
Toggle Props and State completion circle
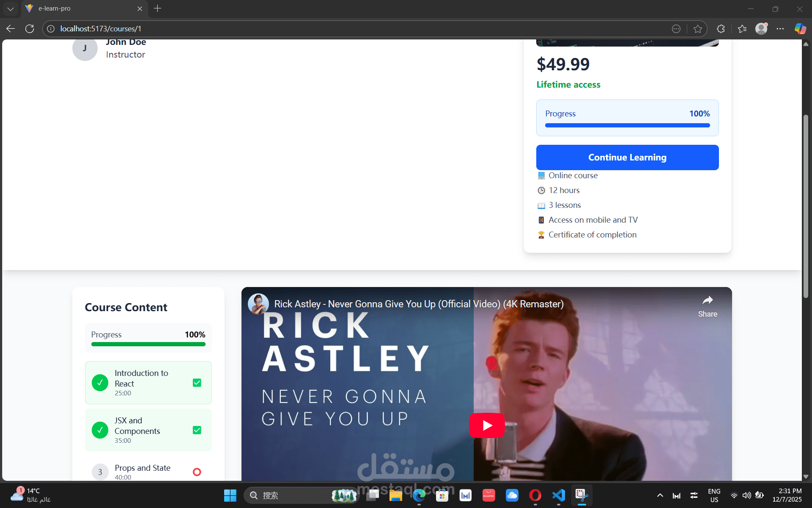pyautogui.click(x=197, y=472)
